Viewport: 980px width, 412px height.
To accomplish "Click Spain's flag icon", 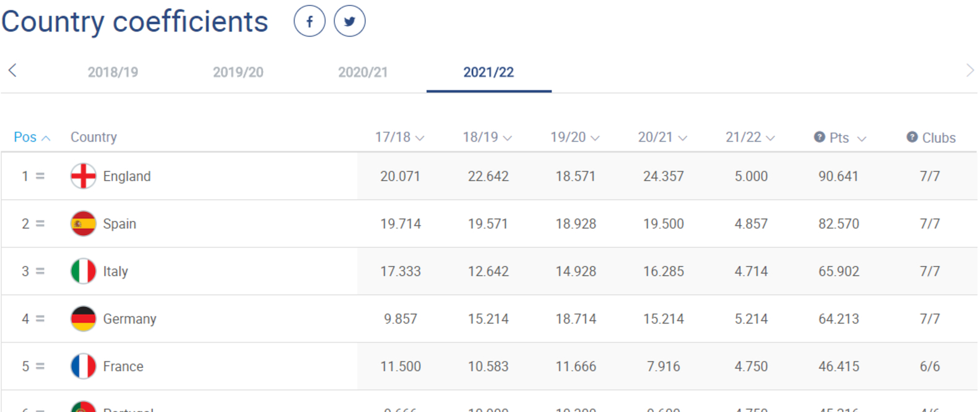I will click(x=83, y=224).
